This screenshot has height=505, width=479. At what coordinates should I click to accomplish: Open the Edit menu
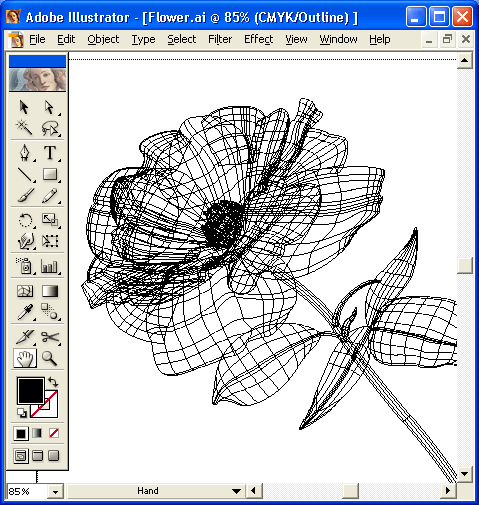(66, 39)
